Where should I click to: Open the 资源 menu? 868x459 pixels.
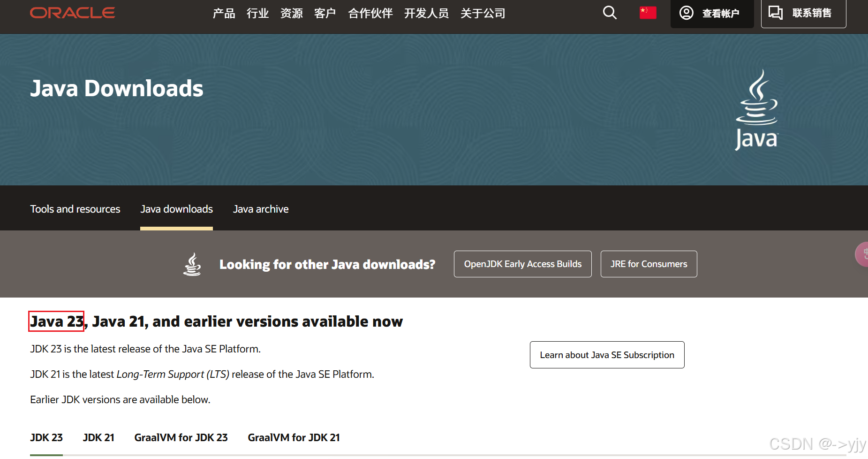tap(291, 13)
